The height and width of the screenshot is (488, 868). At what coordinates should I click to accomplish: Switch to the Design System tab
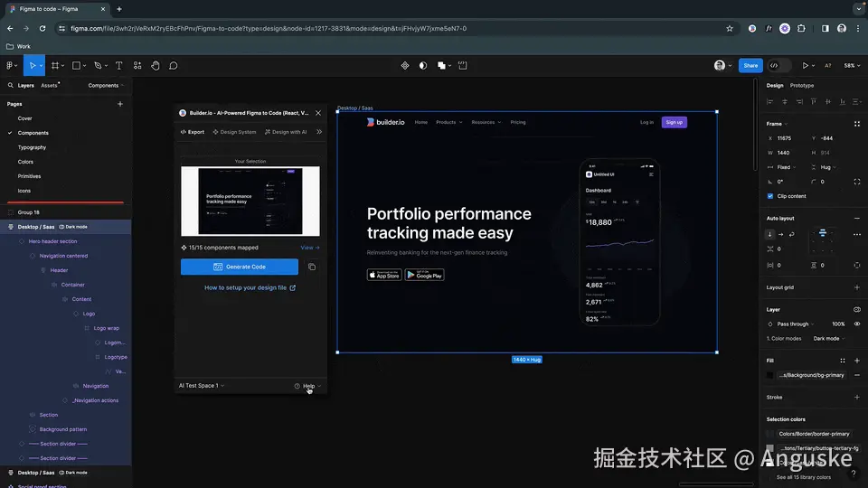[234, 132]
